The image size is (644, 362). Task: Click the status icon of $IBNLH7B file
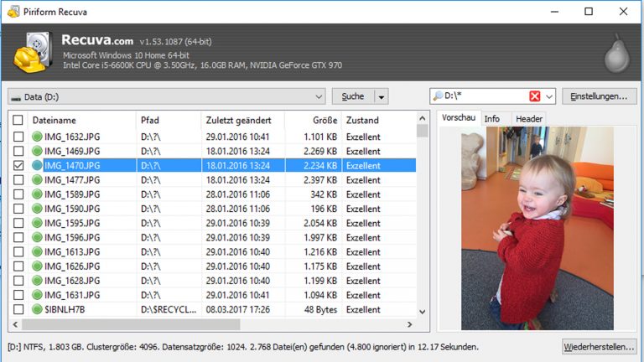(x=37, y=309)
